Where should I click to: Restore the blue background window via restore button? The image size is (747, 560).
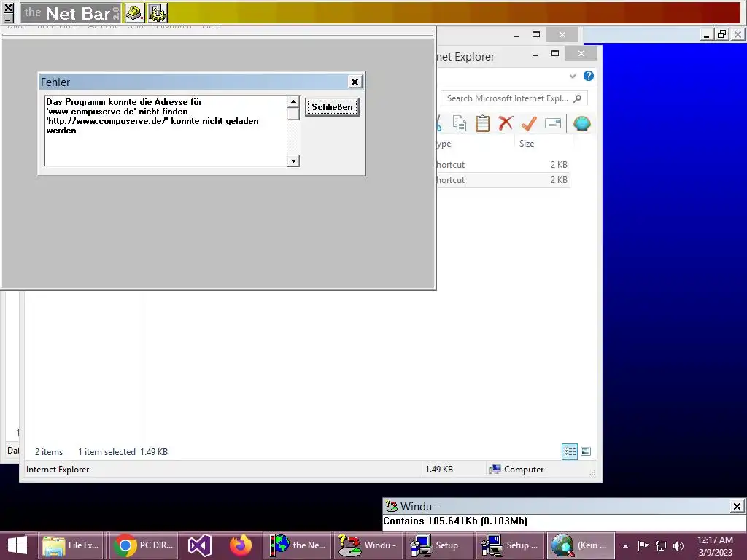click(721, 34)
